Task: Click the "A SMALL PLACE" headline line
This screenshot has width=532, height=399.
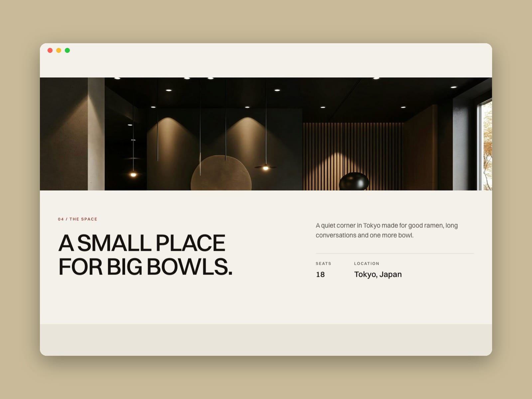Action: click(x=142, y=243)
